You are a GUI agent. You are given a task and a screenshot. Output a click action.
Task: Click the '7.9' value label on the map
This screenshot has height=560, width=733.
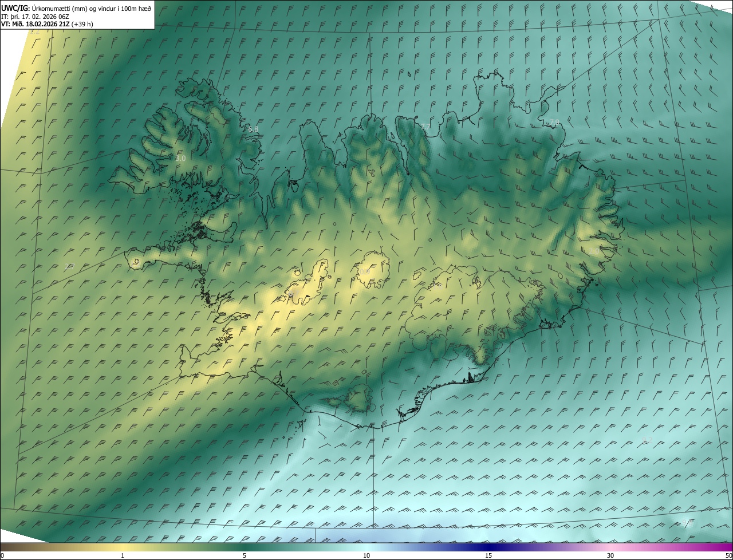(553, 122)
